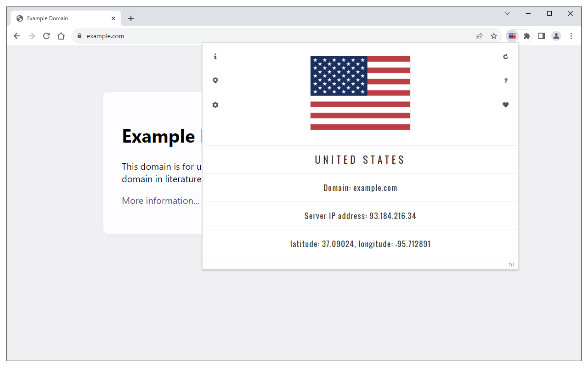Click the location pin icon in the popup

tap(215, 80)
